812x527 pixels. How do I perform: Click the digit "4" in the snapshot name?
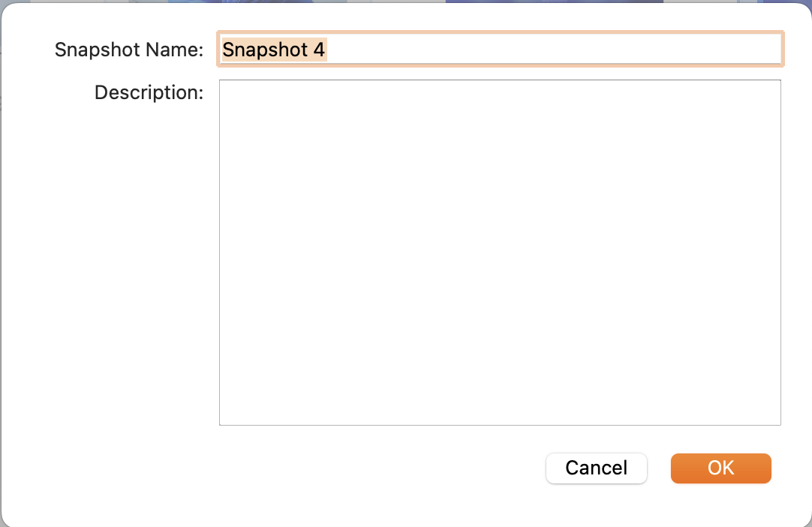click(x=320, y=50)
